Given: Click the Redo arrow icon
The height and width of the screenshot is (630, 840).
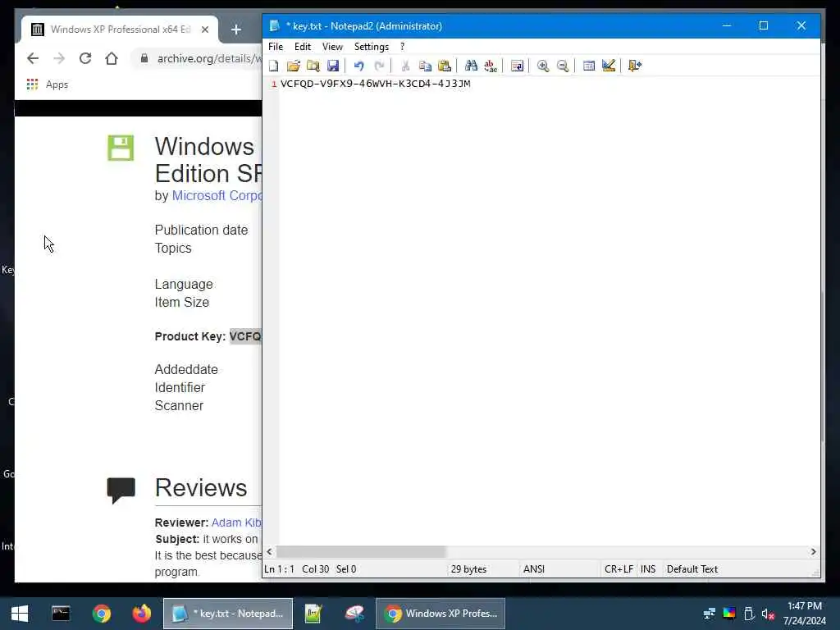Looking at the screenshot, I should (379, 66).
